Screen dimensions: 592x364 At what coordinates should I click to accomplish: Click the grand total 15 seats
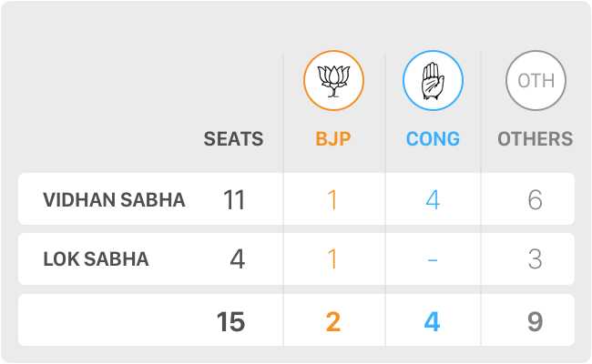pos(231,321)
